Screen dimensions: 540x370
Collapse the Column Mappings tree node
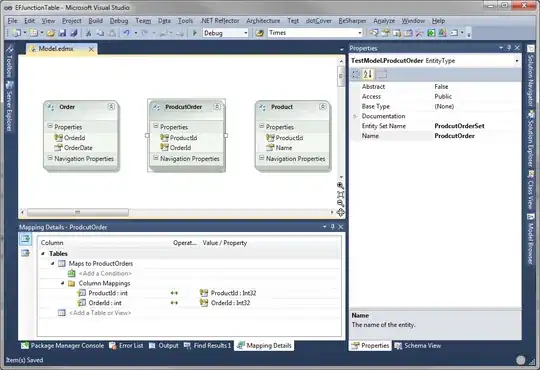62,283
